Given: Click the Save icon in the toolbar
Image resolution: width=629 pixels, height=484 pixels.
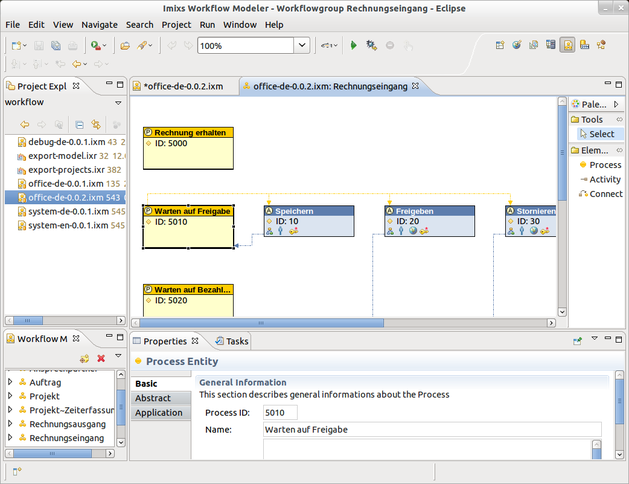Looking at the screenshot, I should [x=39, y=45].
